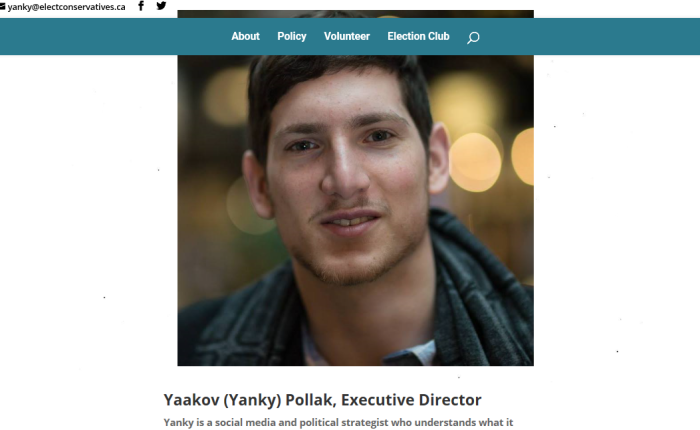Click the name 'Yaakov' in the heading

(x=191, y=400)
